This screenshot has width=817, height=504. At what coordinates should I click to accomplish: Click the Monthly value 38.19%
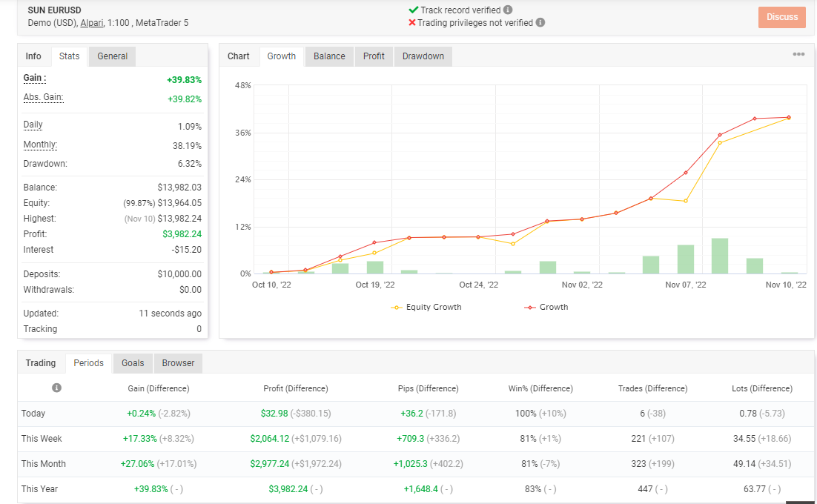[187, 146]
